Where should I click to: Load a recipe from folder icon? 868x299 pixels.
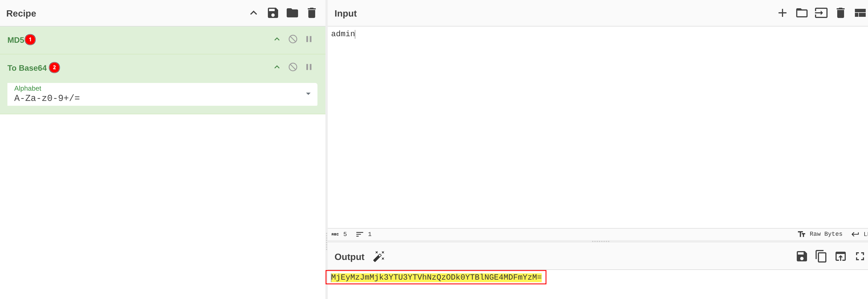[292, 13]
